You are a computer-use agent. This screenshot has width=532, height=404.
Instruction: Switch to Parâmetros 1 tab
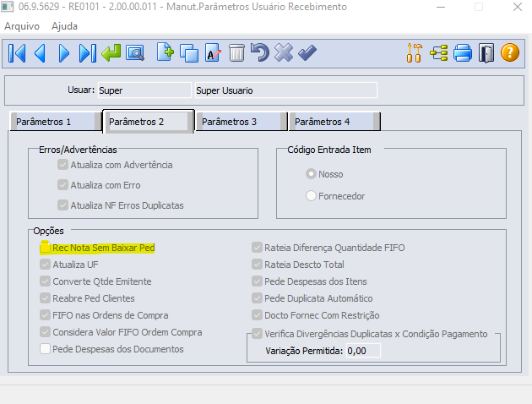56,122
